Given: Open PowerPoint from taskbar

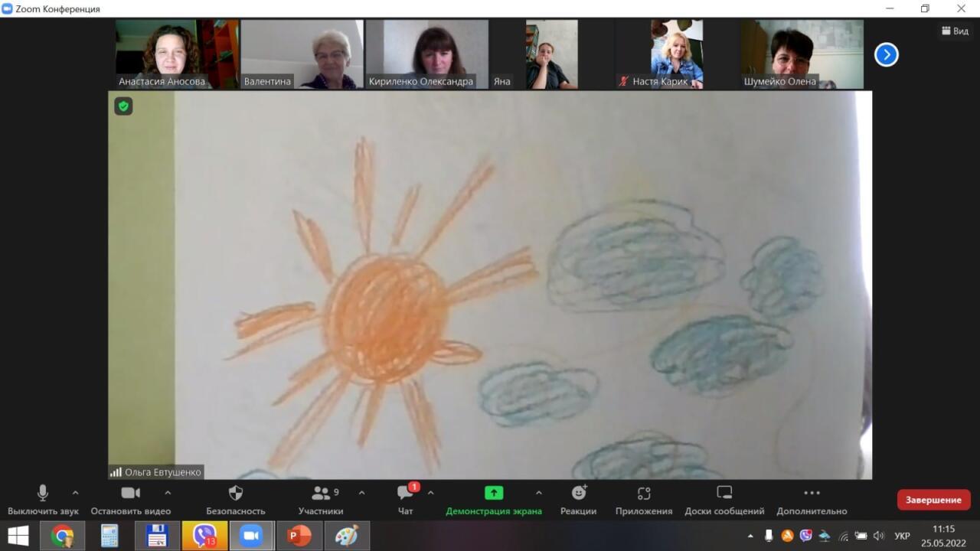Looking at the screenshot, I should pos(299,536).
